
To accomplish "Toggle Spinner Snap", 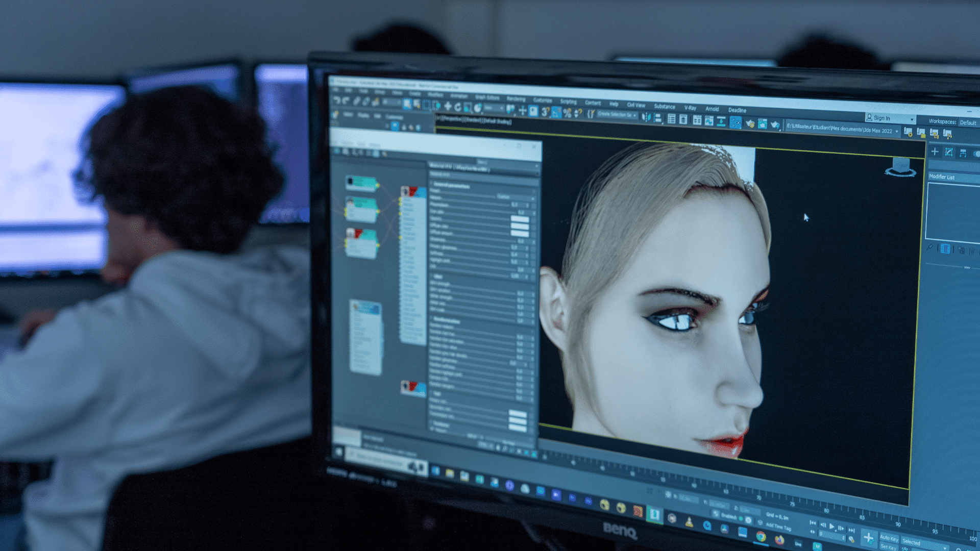I will [x=578, y=113].
